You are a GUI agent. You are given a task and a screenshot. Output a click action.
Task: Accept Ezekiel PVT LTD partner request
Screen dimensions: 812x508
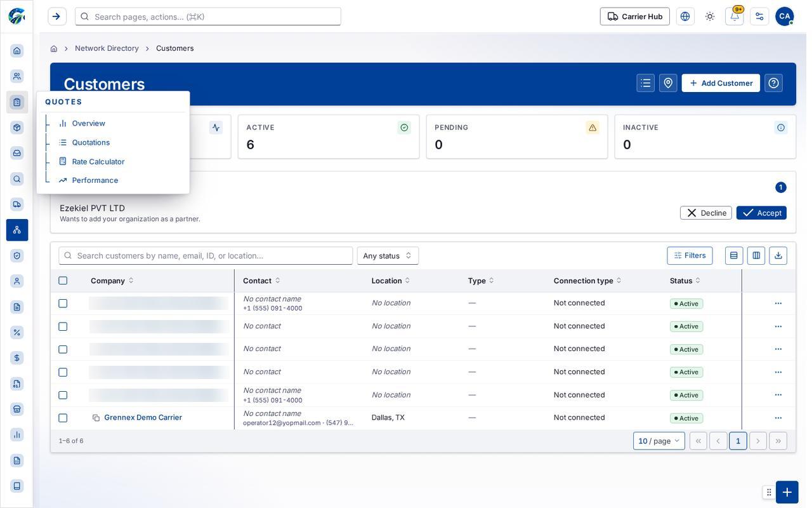tap(761, 213)
